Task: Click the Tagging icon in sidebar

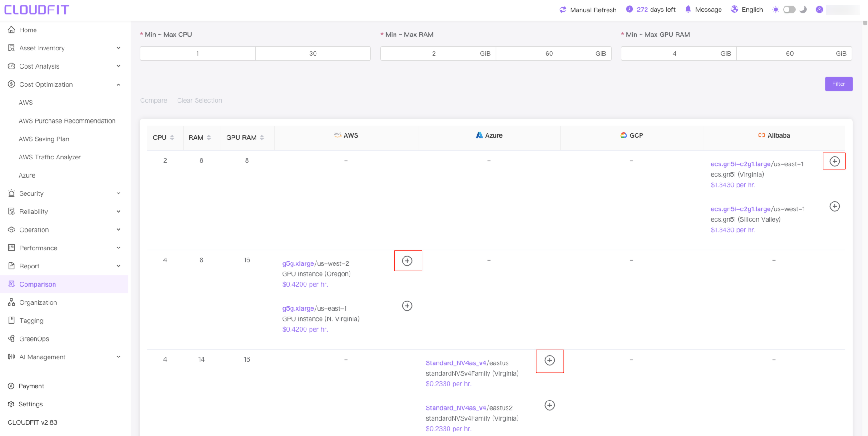Action: click(11, 320)
